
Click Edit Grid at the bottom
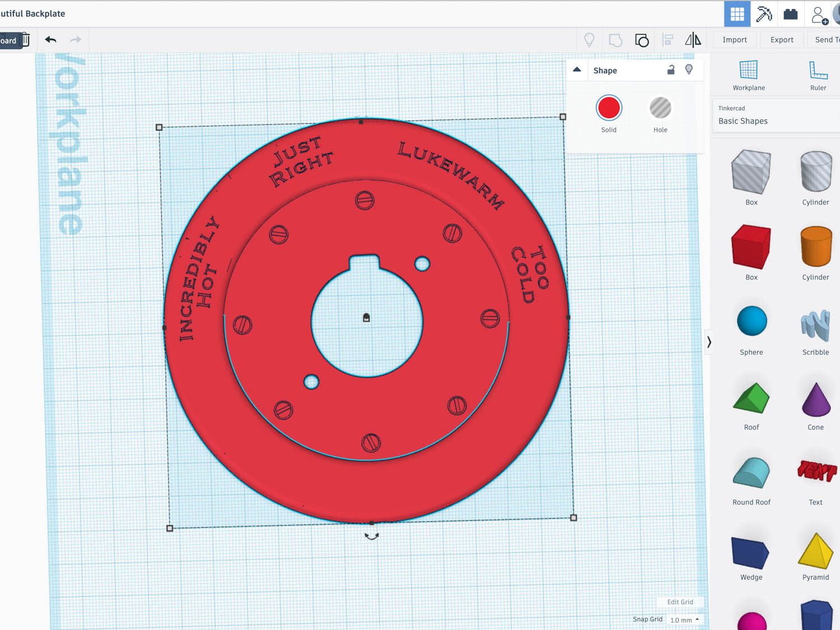(x=680, y=602)
